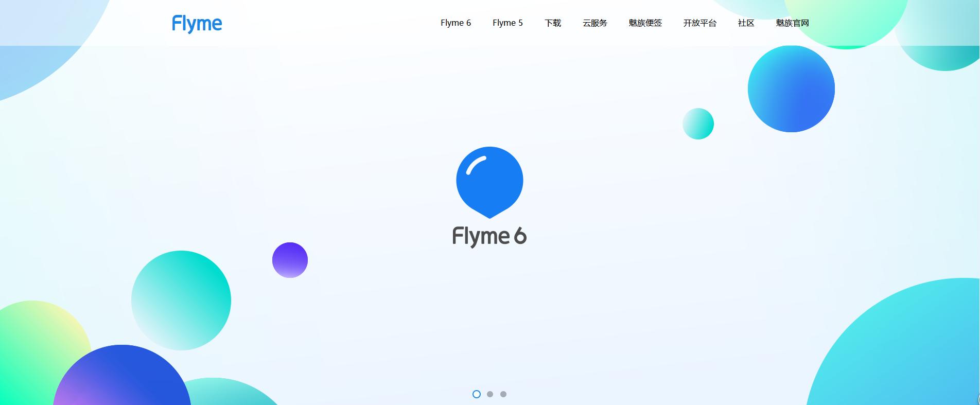Viewport: 980px width, 405px height.
Task: Switch to the second carousel slide dot
Action: (x=490, y=394)
